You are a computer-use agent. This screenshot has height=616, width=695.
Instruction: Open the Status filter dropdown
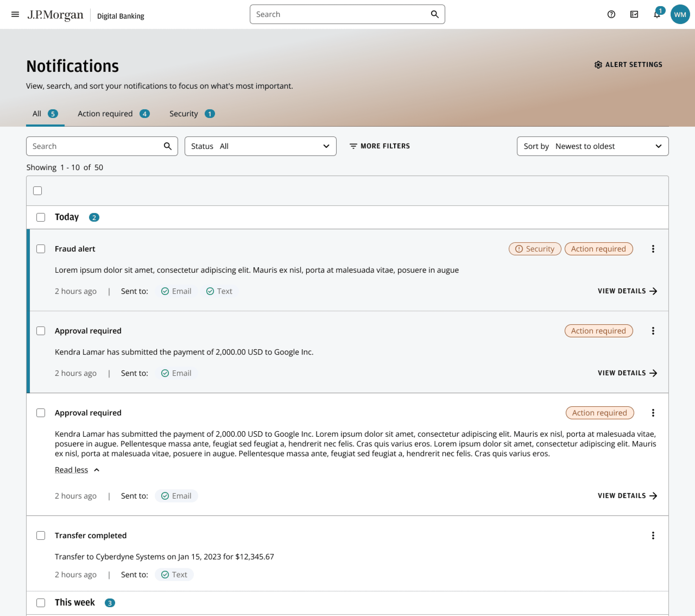pyautogui.click(x=260, y=146)
